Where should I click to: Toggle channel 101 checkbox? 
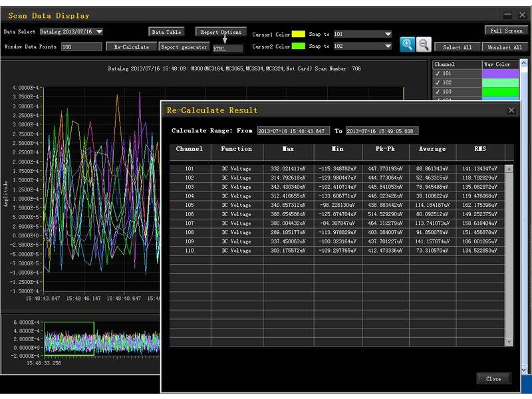438,74
